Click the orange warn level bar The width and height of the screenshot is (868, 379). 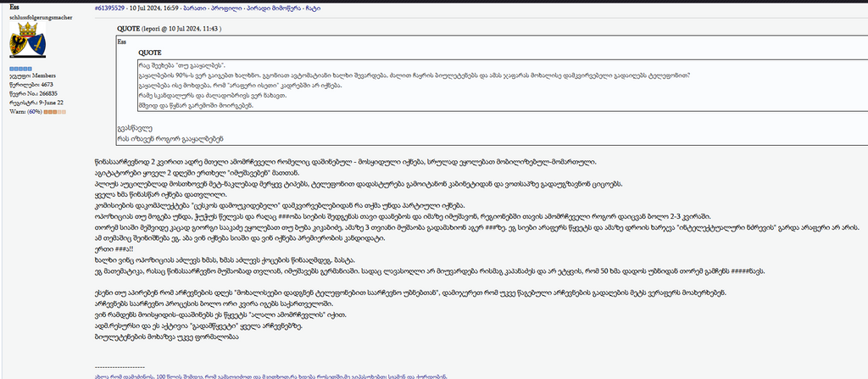(x=55, y=111)
